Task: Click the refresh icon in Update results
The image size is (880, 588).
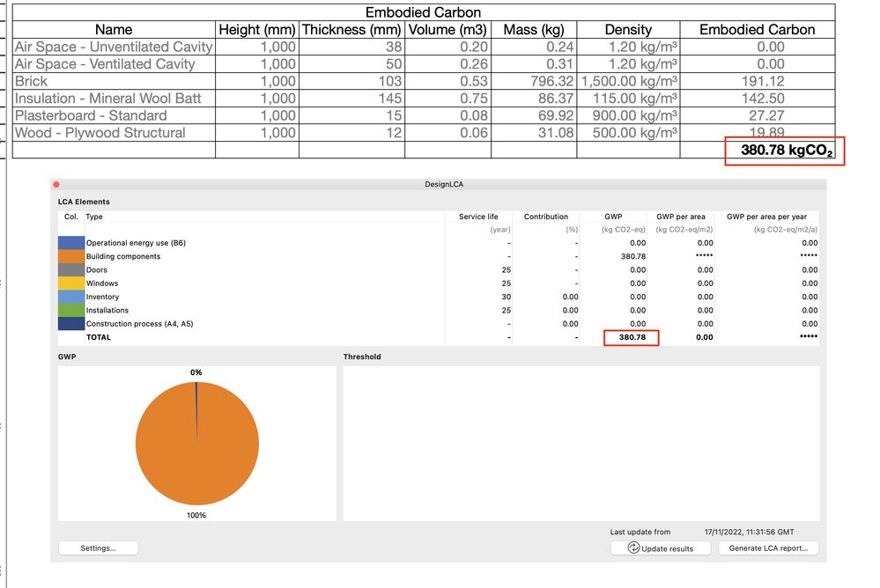Action: 633,548
